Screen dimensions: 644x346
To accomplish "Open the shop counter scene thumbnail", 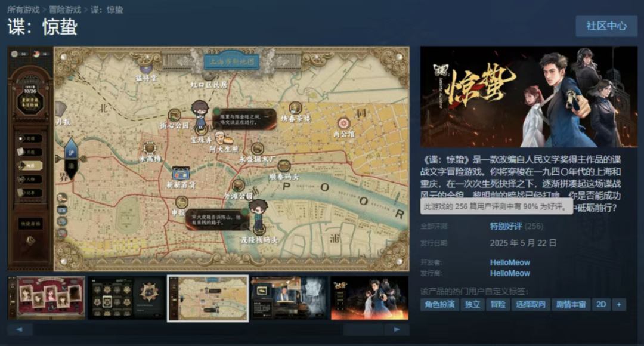I will pyautogui.click(x=289, y=298).
